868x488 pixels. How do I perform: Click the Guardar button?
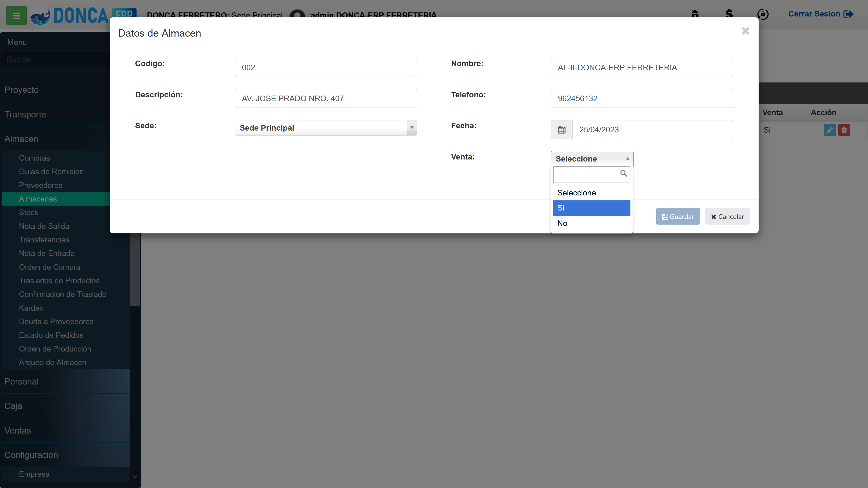click(678, 217)
